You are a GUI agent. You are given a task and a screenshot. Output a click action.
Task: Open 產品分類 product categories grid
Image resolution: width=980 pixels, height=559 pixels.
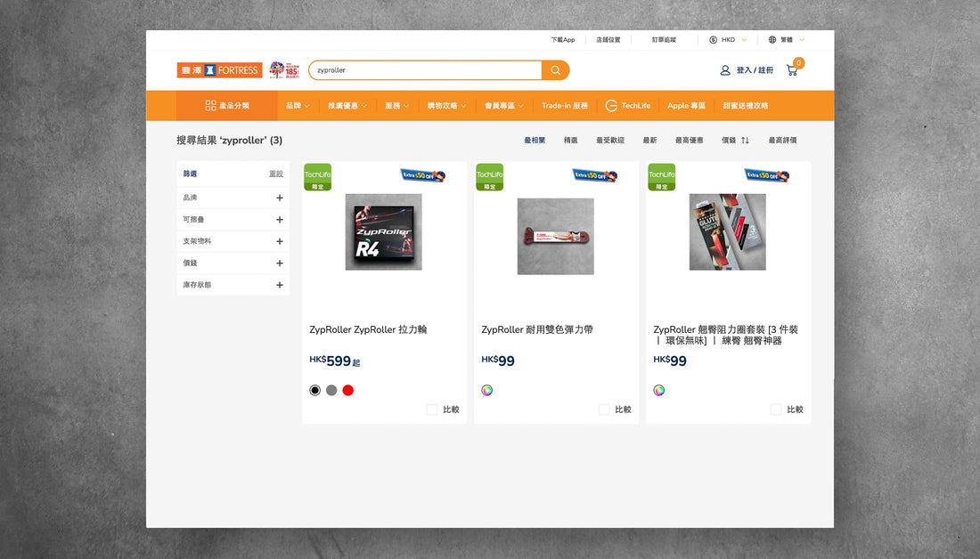tap(227, 105)
